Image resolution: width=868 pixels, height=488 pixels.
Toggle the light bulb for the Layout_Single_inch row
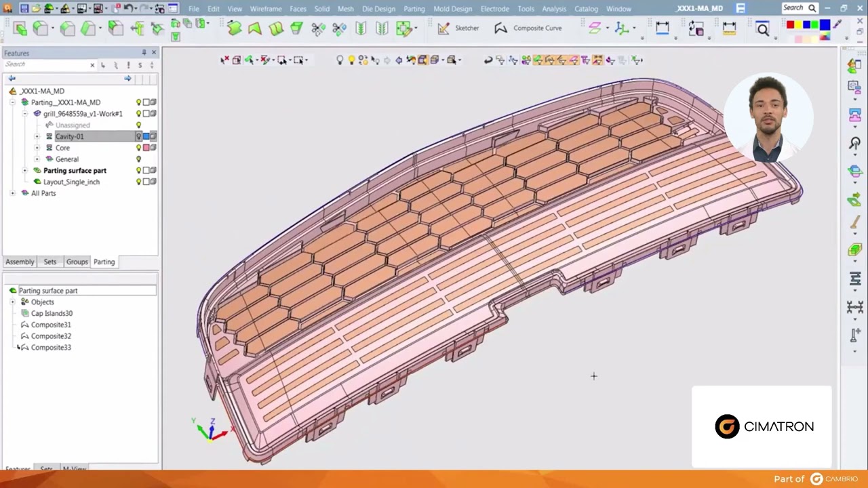click(138, 182)
